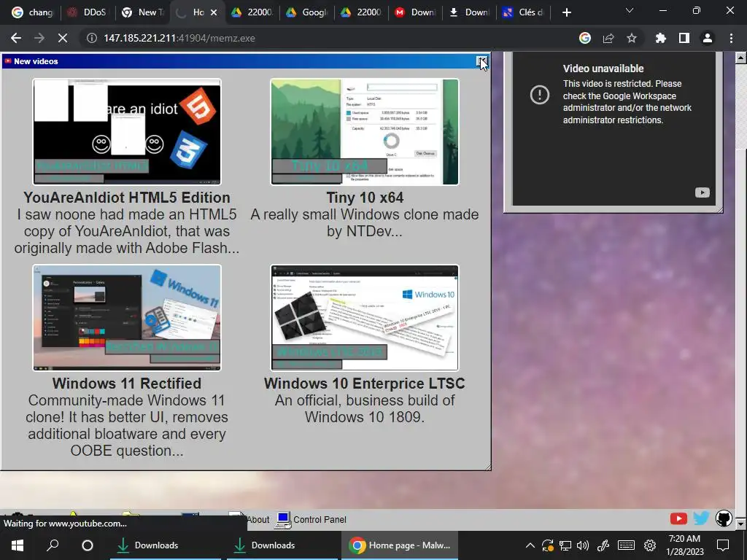Open the Control Panel link
The width and height of the screenshot is (747, 560).
pos(311,519)
